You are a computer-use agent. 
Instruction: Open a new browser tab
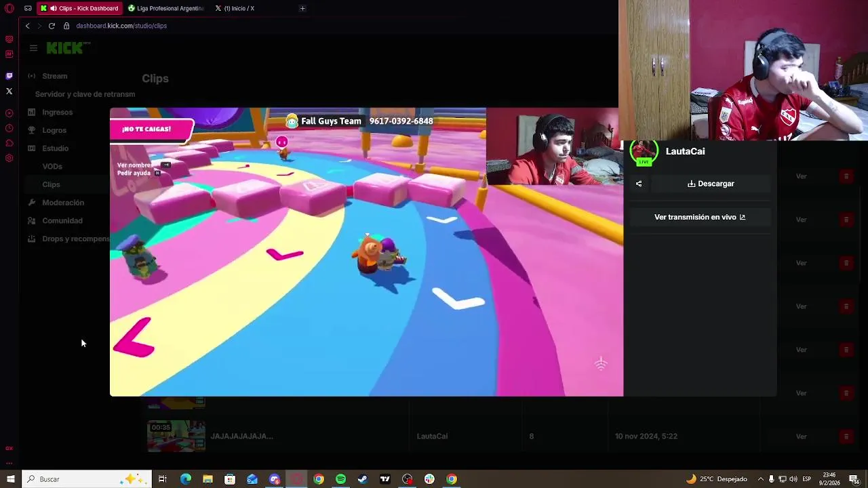(302, 8)
